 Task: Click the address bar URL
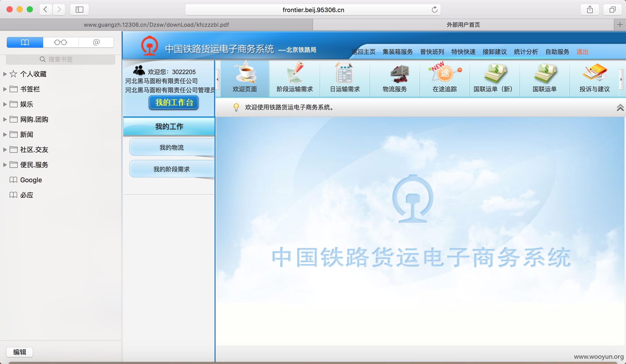[313, 10]
